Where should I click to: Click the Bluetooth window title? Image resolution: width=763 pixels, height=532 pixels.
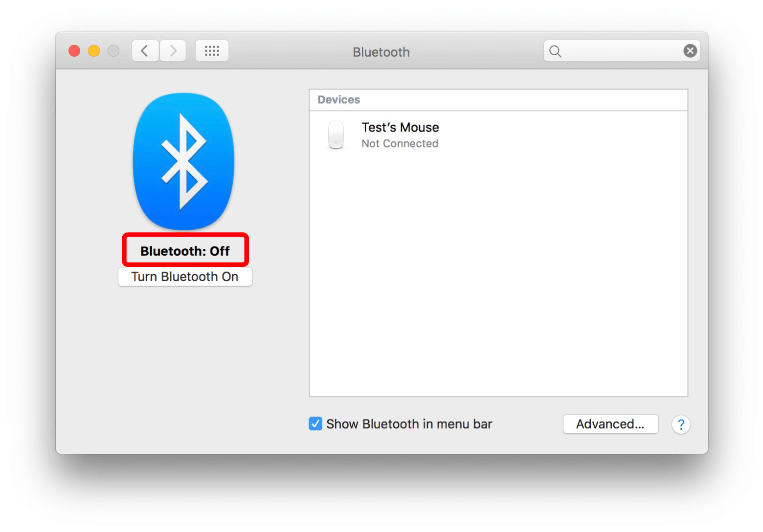[x=381, y=52]
